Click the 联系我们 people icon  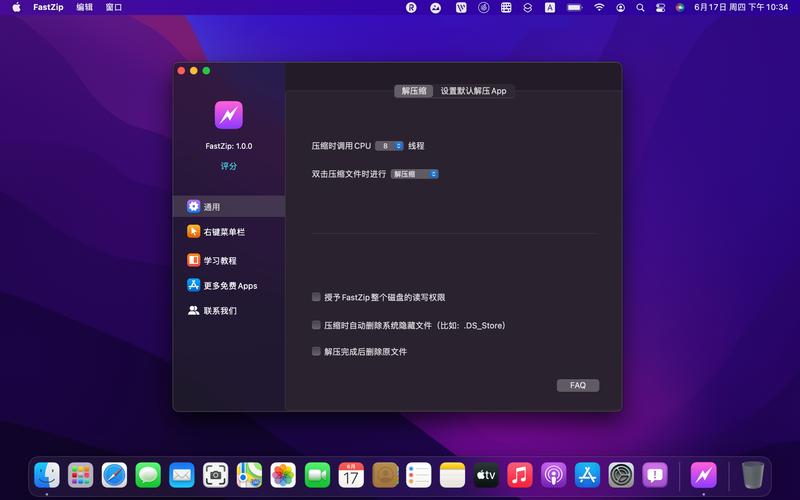193,310
